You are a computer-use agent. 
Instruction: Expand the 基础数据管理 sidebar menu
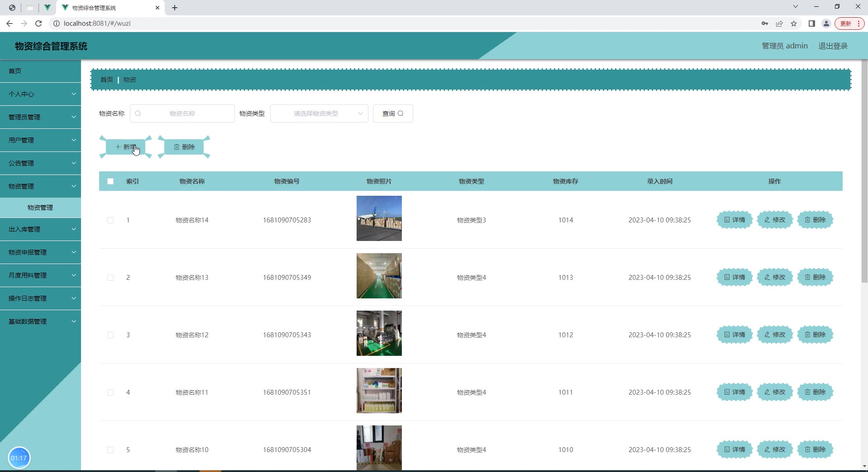tap(40, 321)
